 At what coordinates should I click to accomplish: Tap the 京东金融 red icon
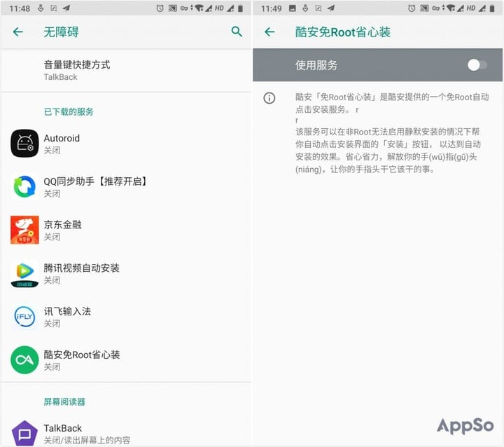click(24, 230)
